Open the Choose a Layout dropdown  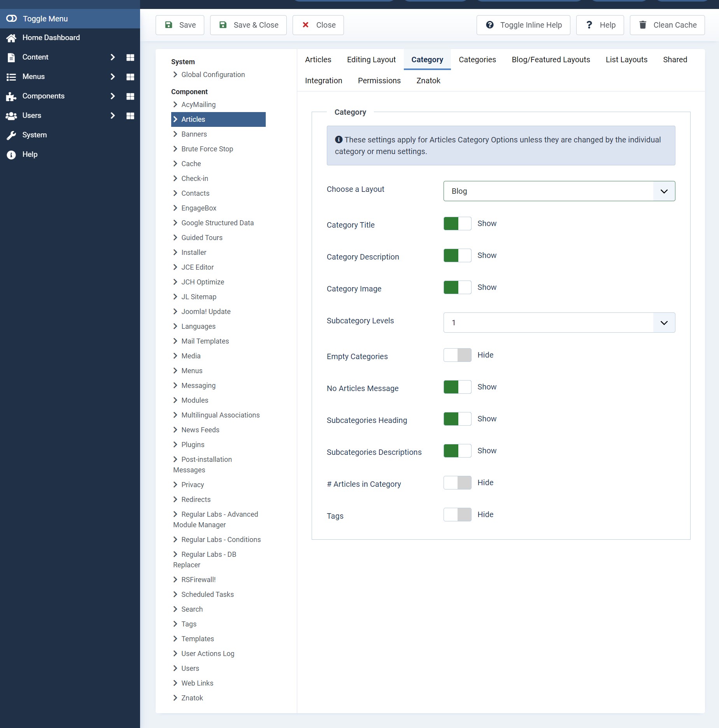[559, 191]
